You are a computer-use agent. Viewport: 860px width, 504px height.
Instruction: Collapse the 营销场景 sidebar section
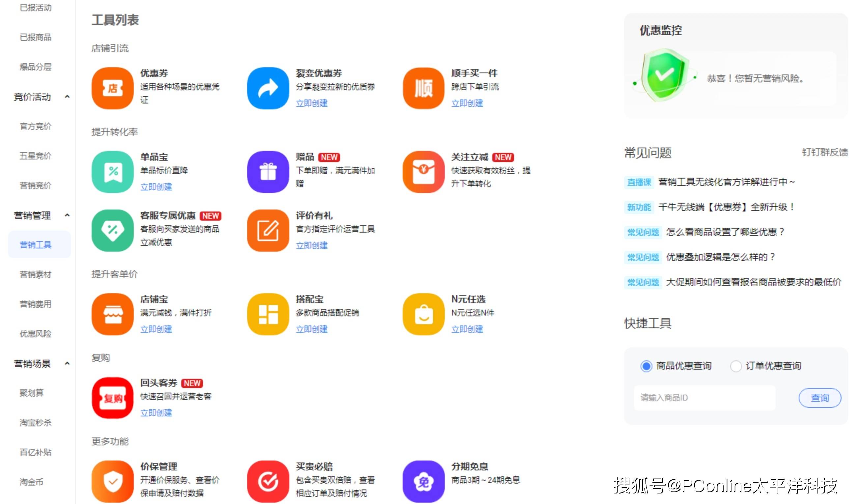[67, 364]
